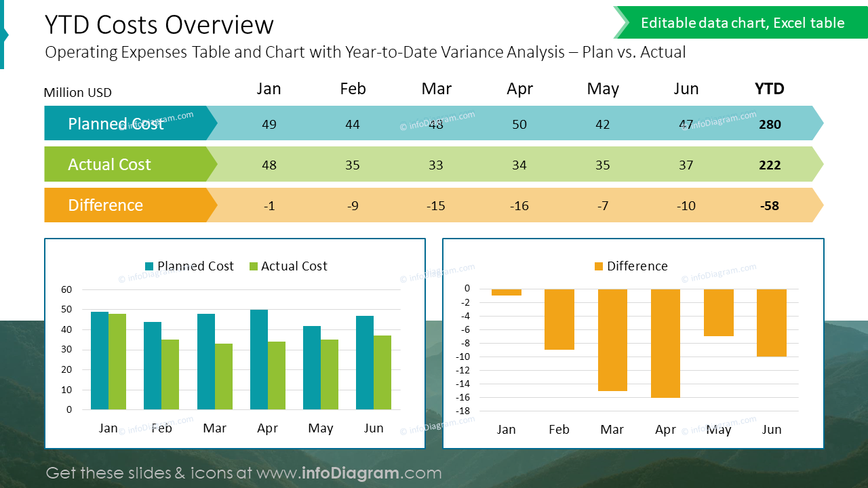Expand the Jun column header
This screenshot has height=488, width=868.
coord(686,88)
